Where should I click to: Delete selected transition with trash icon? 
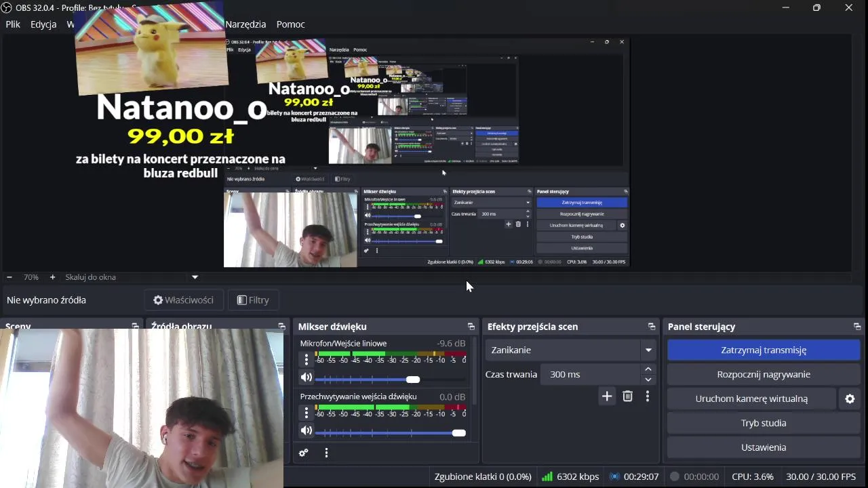pyautogui.click(x=627, y=396)
